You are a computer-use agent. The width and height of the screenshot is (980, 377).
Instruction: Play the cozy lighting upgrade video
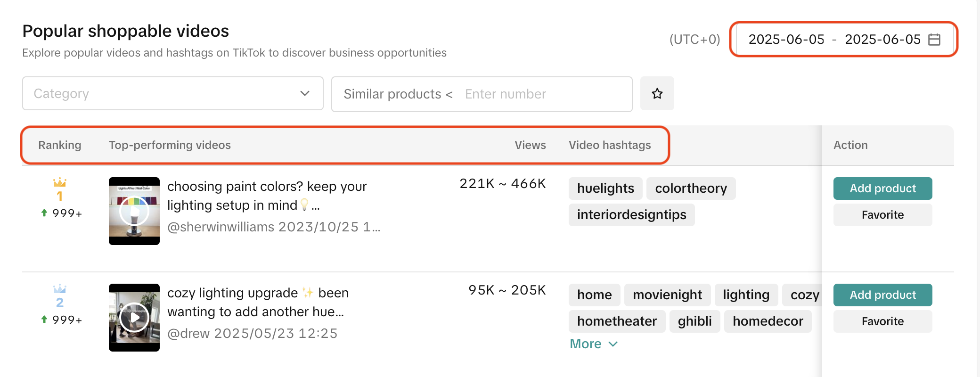[x=134, y=318]
